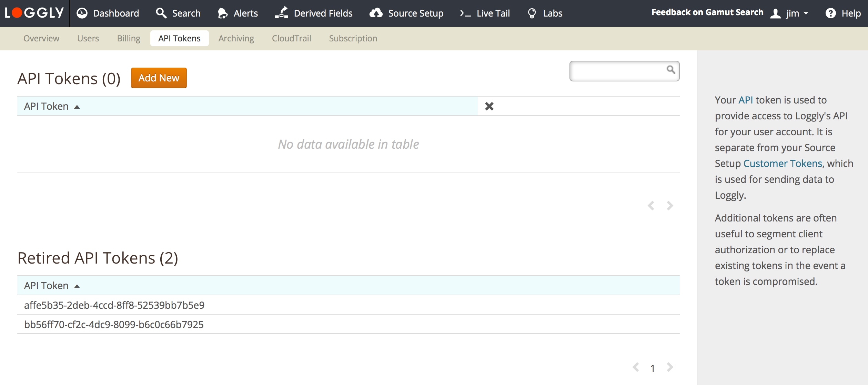Click the magnifier in the token search box
The image size is (868, 385).
670,70
